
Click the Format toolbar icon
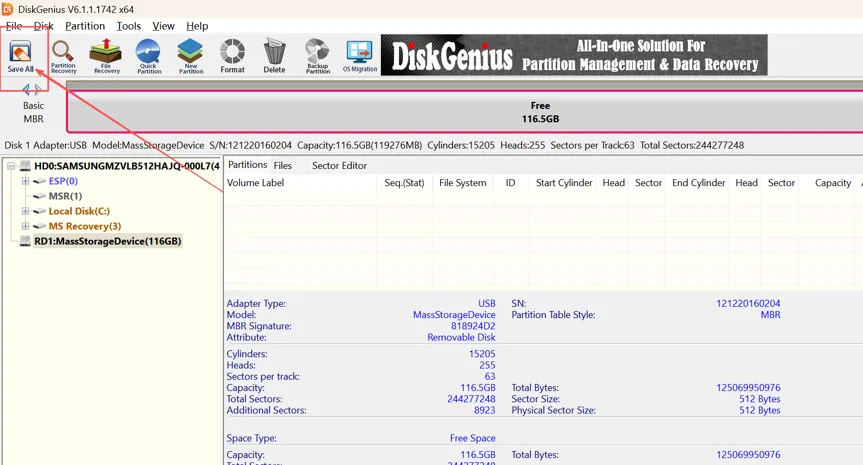point(232,56)
